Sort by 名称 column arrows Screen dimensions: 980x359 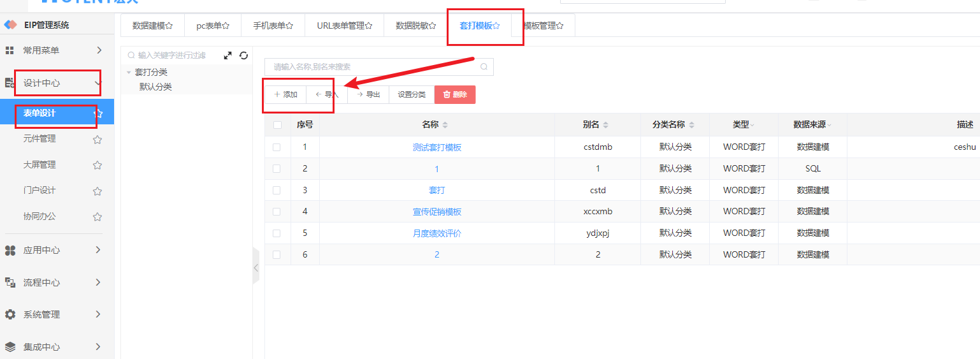click(x=445, y=125)
